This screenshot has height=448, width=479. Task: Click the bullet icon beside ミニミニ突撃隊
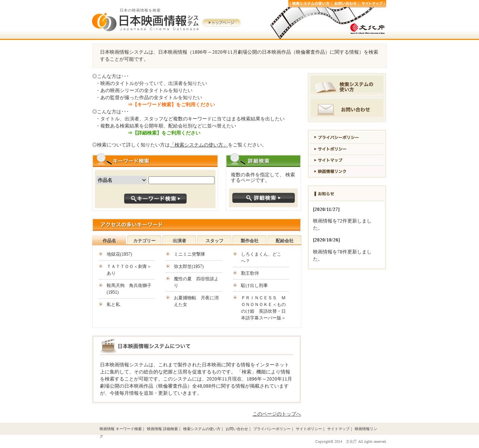tap(168, 254)
